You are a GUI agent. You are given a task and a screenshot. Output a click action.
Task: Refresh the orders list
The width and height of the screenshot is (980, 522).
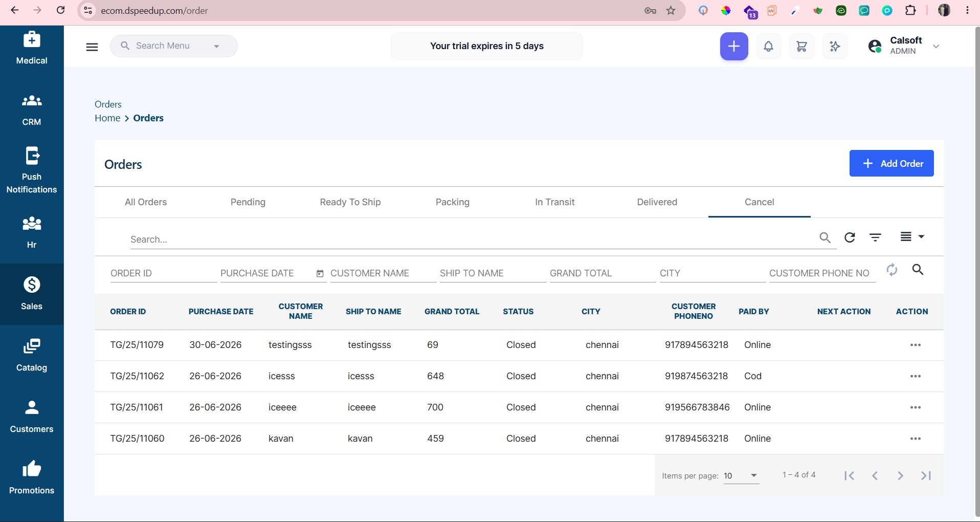[850, 237]
